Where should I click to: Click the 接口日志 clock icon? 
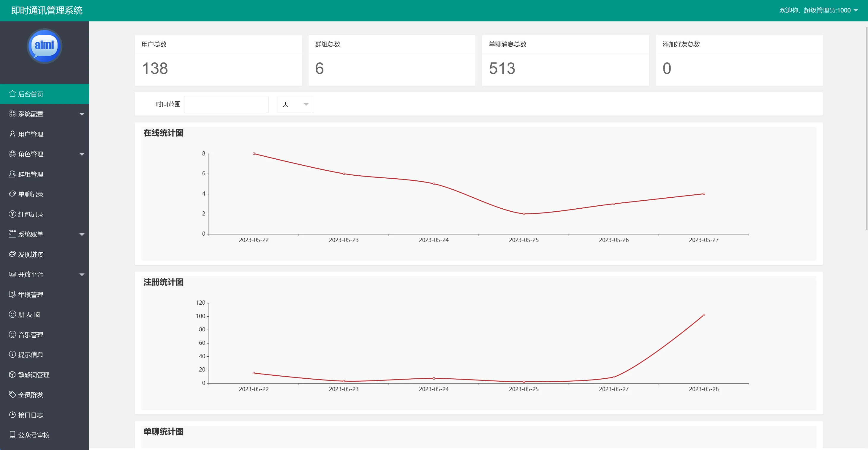click(x=12, y=415)
